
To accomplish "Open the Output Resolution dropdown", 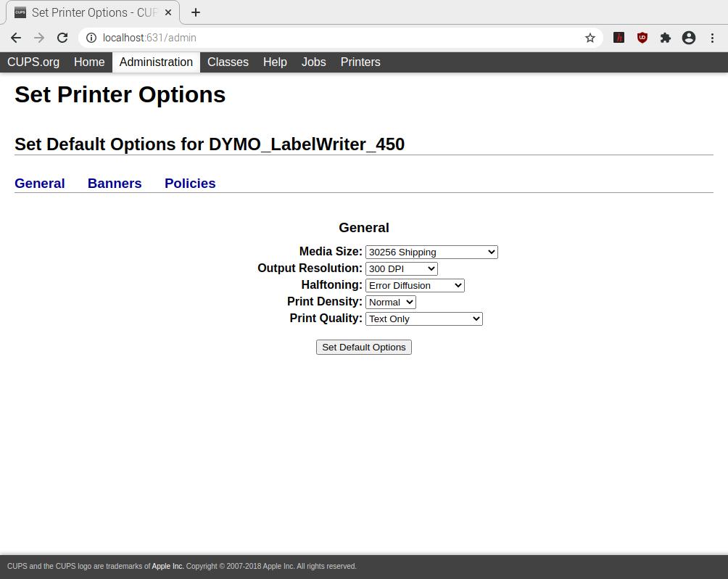I will coord(401,268).
